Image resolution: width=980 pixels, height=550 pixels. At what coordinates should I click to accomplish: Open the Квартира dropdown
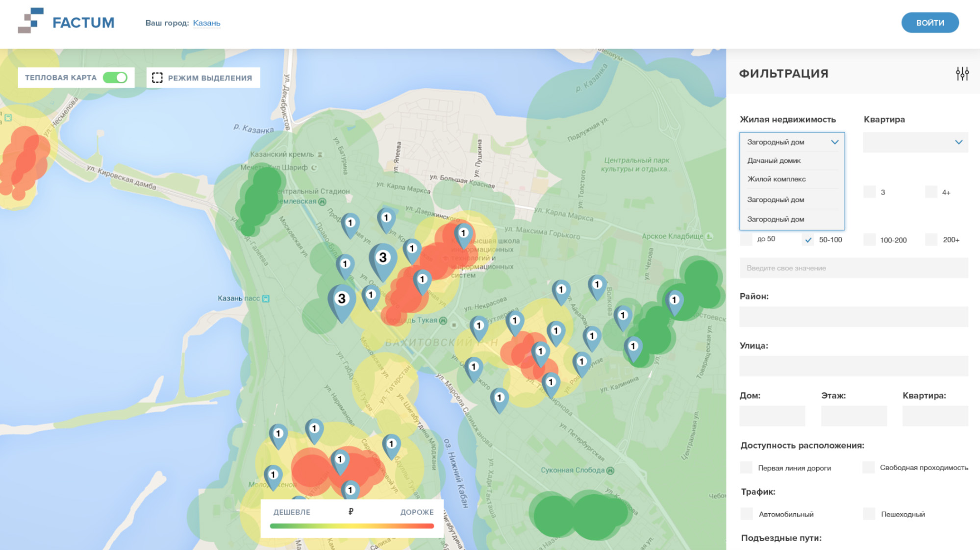(915, 142)
